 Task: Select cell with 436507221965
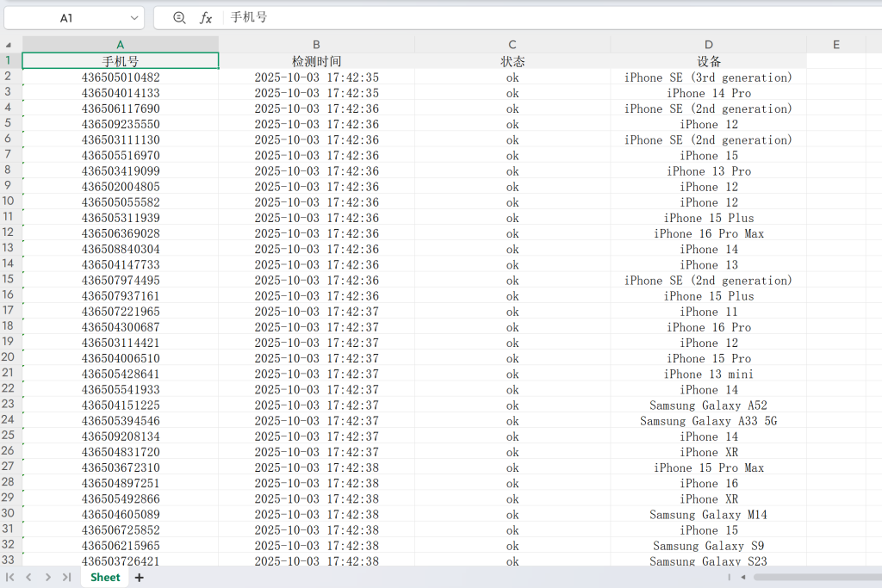121,312
